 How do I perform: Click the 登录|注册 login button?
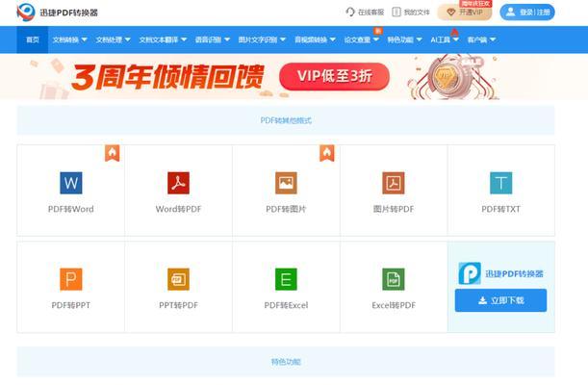(527, 12)
